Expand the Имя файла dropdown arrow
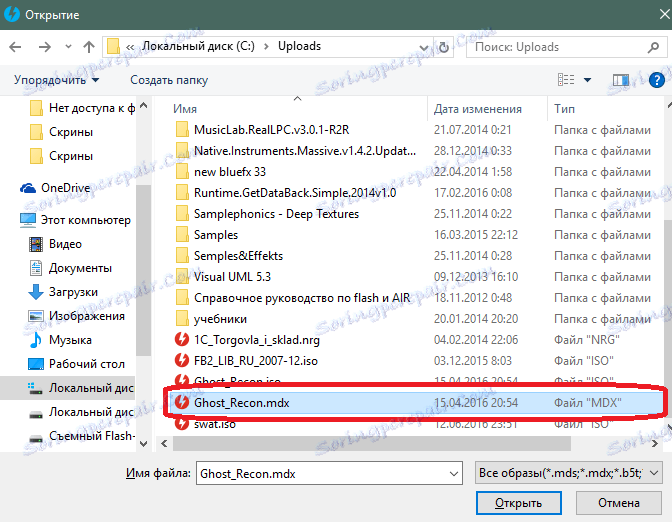The image size is (672, 522). click(453, 474)
